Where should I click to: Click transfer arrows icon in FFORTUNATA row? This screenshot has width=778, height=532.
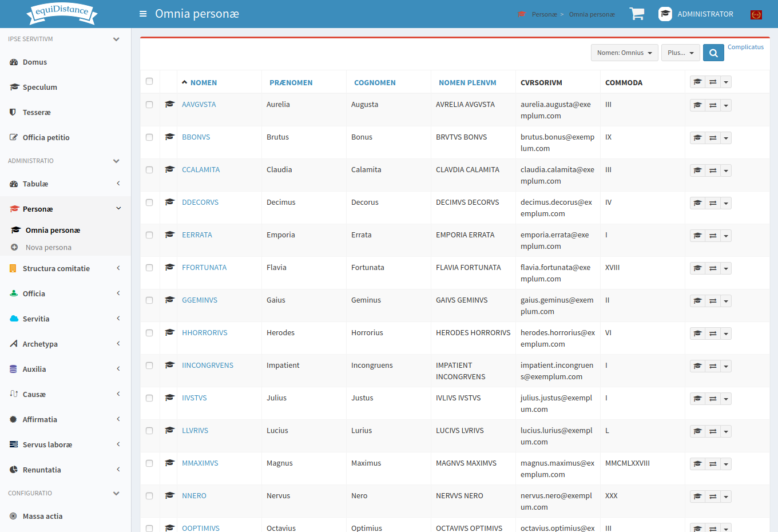(713, 268)
